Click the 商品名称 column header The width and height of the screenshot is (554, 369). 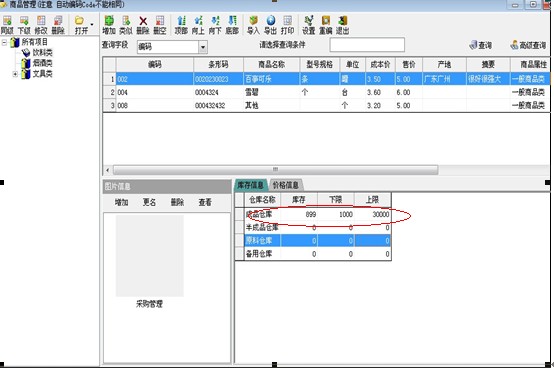271,65
